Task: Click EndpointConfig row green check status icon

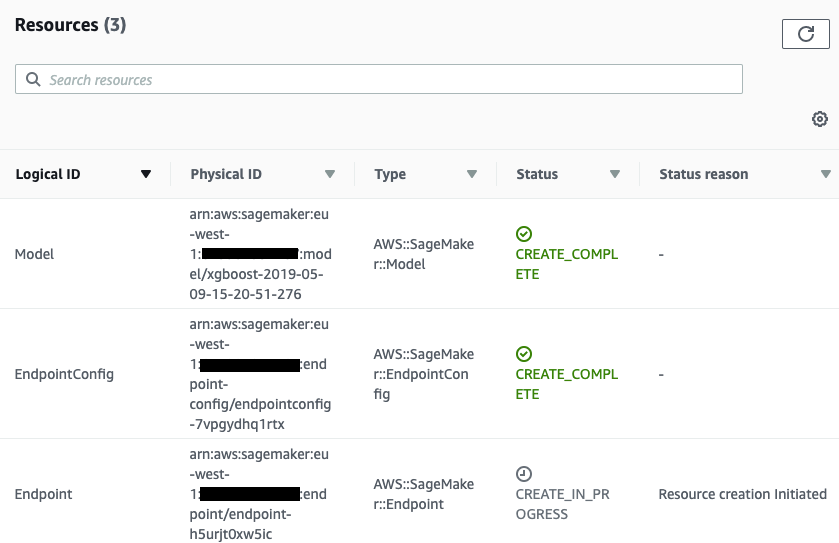Action: (524, 354)
